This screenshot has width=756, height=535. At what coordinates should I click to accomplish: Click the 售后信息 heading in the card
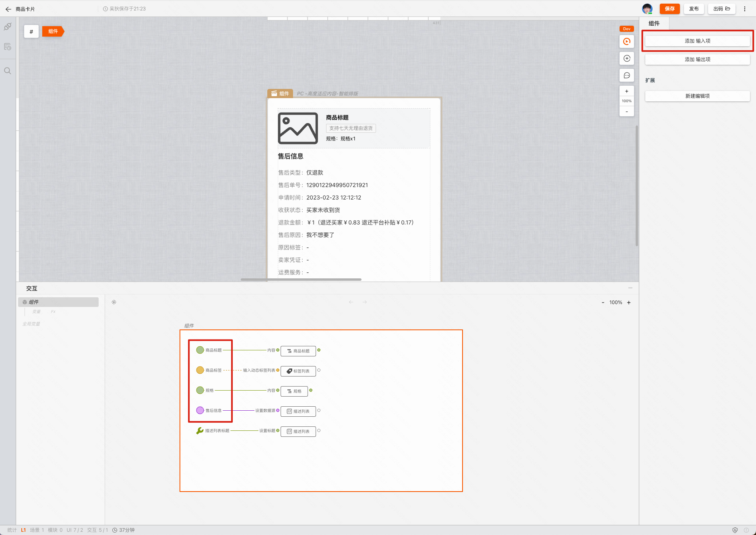coord(291,156)
